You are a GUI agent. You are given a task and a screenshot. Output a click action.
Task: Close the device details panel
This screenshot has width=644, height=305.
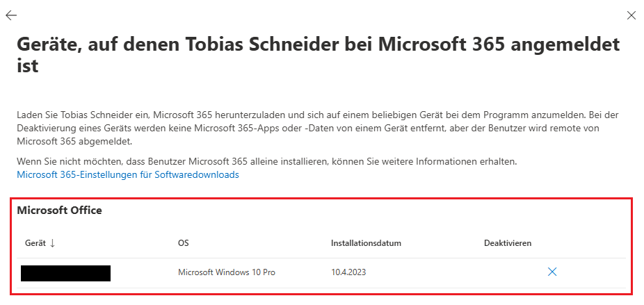point(631,15)
